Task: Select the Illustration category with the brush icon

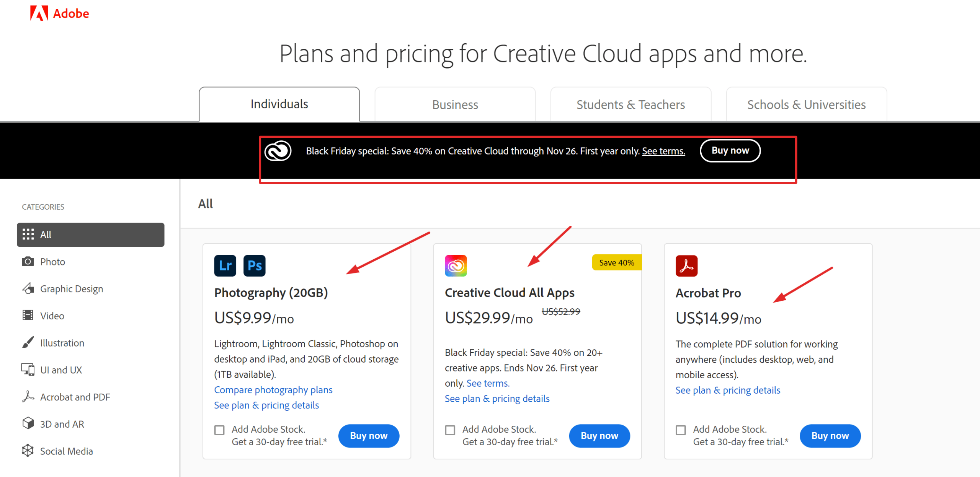Action: (62, 343)
